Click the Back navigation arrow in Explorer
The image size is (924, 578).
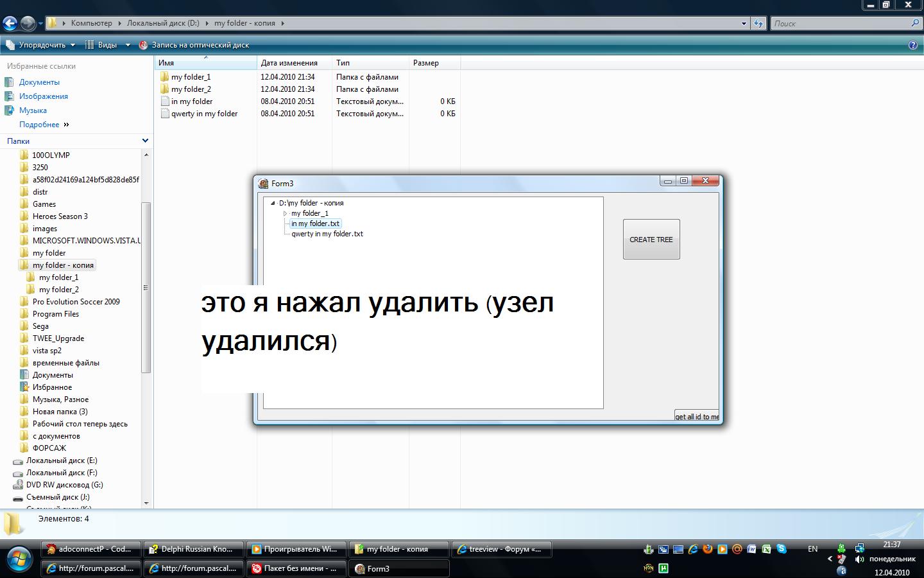click(10, 24)
